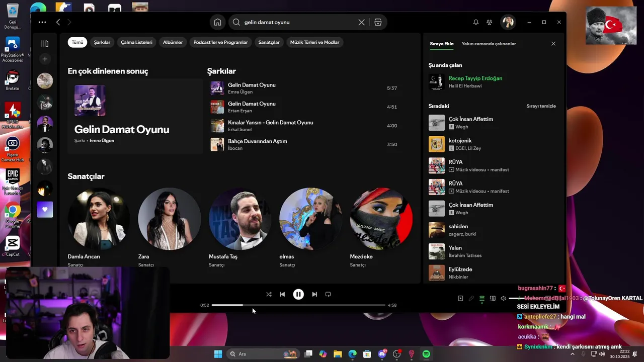
Task: Click the search magnifier icon
Action: 236,22
